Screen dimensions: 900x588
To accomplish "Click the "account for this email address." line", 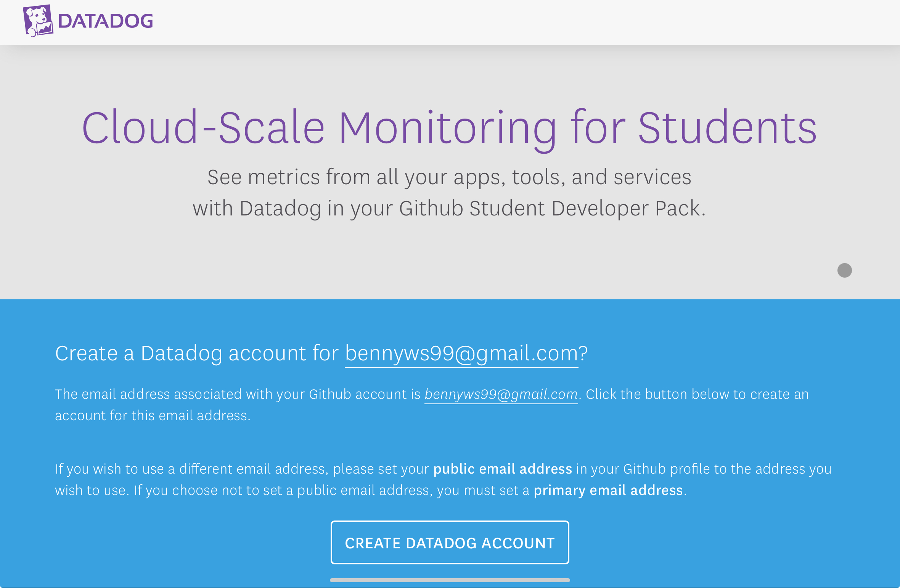I will click(153, 416).
